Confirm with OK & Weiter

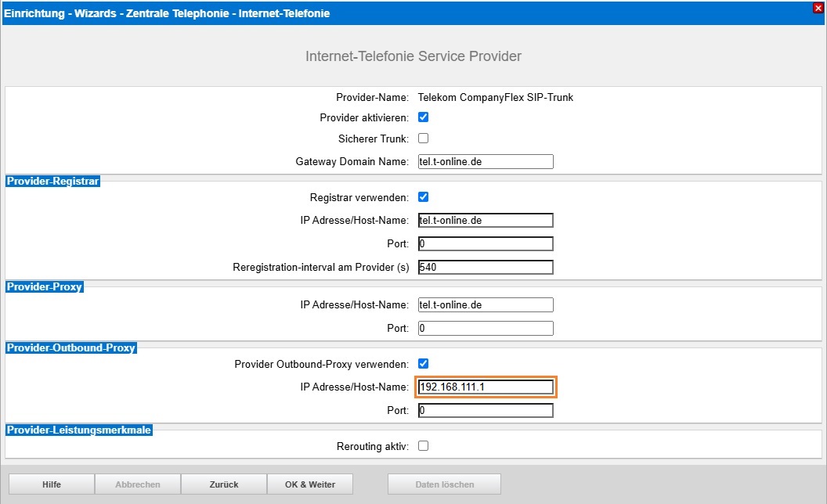click(310, 484)
